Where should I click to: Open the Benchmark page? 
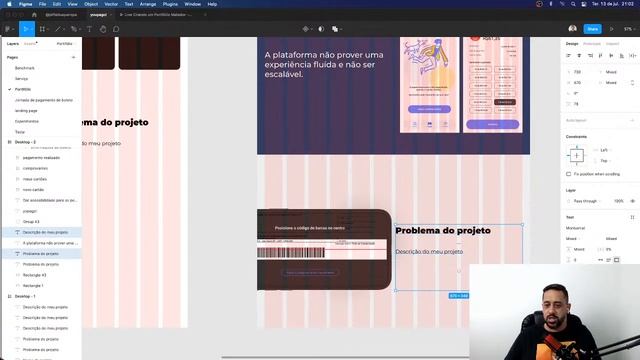point(24,68)
